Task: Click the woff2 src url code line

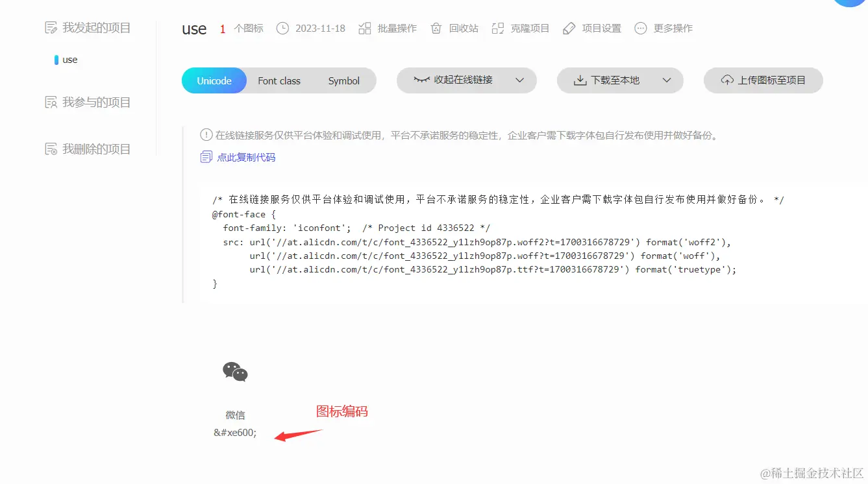Action: [477, 242]
